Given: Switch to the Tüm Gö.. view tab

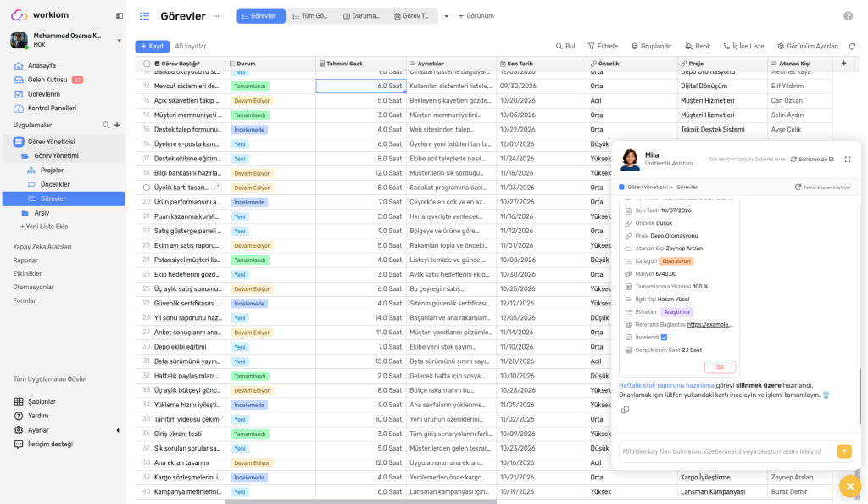Looking at the screenshot, I should point(310,16).
